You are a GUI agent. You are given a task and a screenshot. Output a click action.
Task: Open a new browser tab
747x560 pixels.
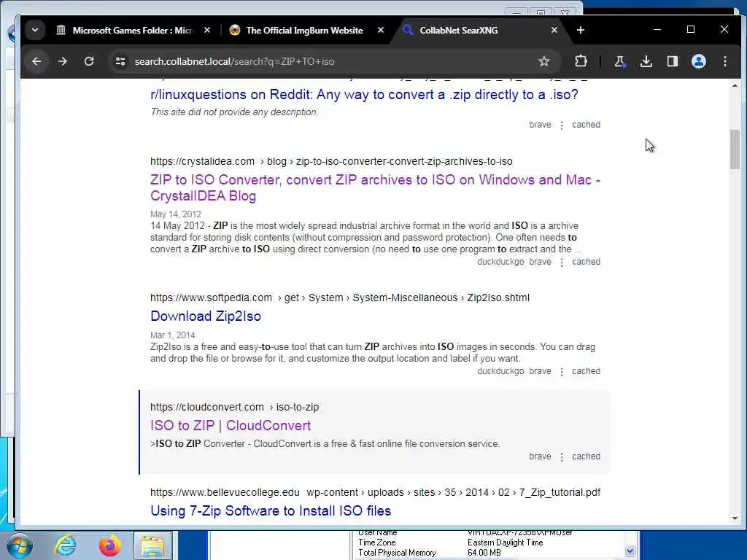(580, 30)
